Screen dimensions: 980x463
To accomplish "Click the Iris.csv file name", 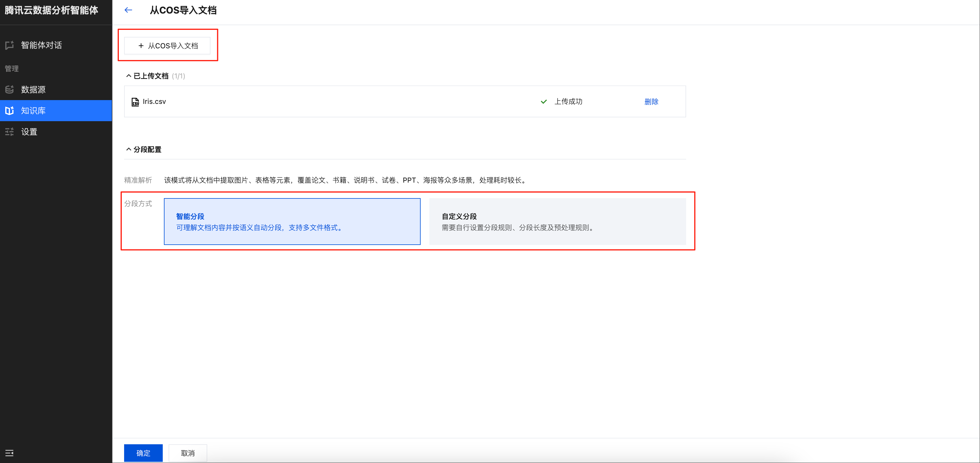I will click(155, 102).
